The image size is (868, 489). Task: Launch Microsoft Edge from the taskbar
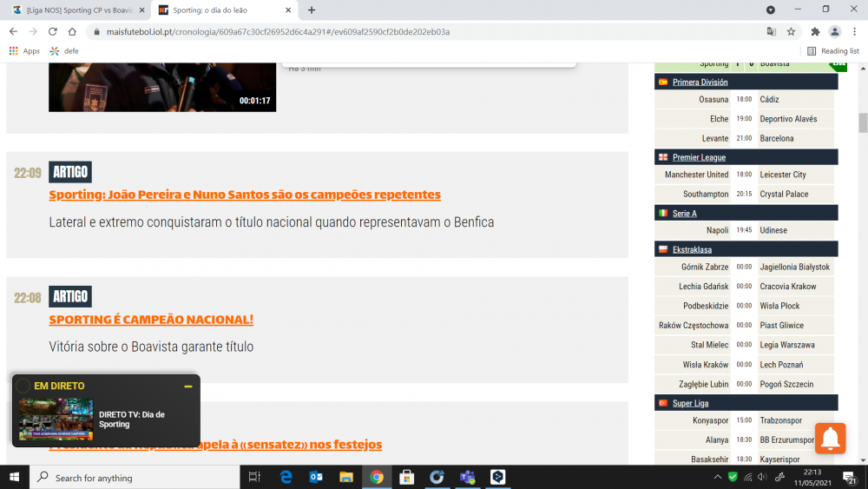coord(286,477)
